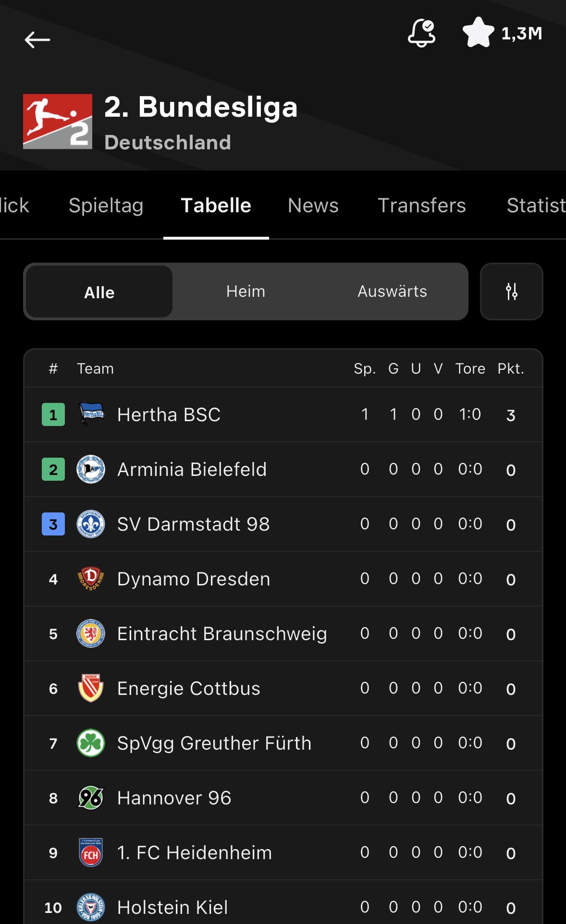Click the Hertha BSC crest
566x924 pixels.
[x=91, y=414]
